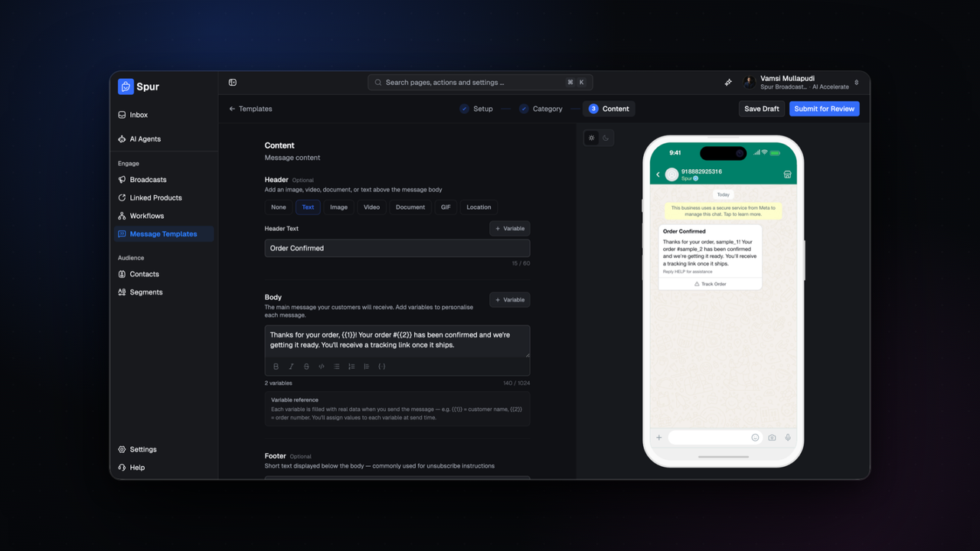Tap the emoji icon in preview chat
The image size is (980, 551).
[x=755, y=438]
